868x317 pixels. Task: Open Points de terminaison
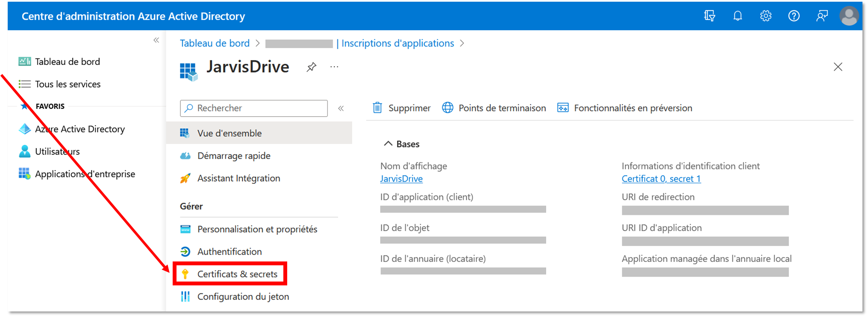[x=494, y=108]
